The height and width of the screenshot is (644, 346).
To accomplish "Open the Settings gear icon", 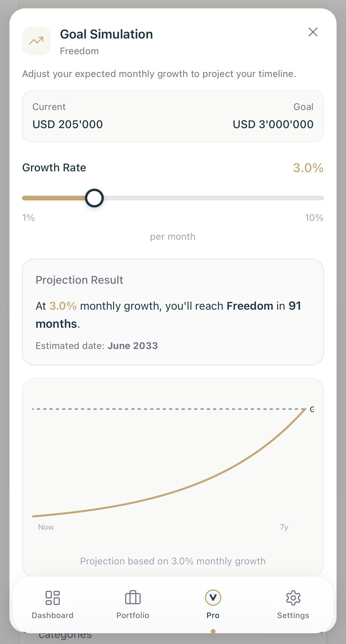I will pyautogui.click(x=293, y=598).
